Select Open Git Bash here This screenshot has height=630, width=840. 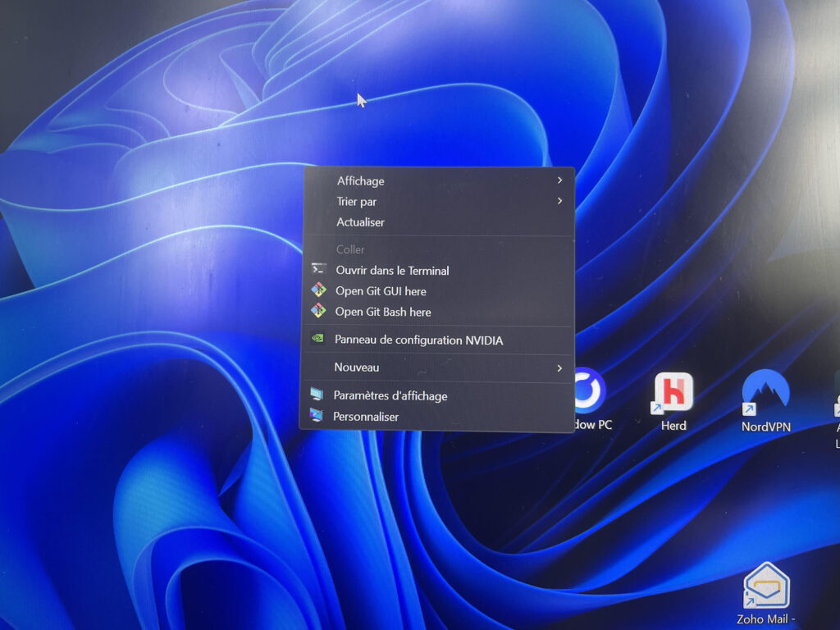tap(381, 312)
